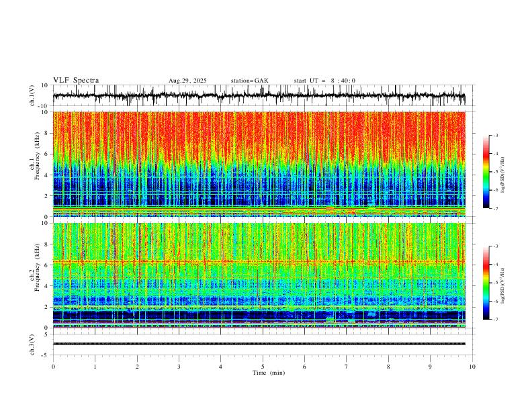Click the time axis end label "10"
Viewport: 532px width, 411px height.
coord(472,367)
